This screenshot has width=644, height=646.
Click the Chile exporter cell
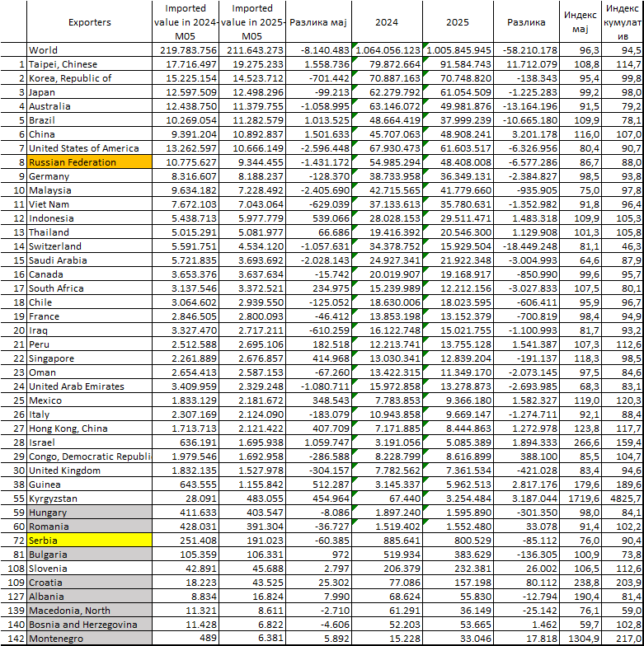pos(89,302)
